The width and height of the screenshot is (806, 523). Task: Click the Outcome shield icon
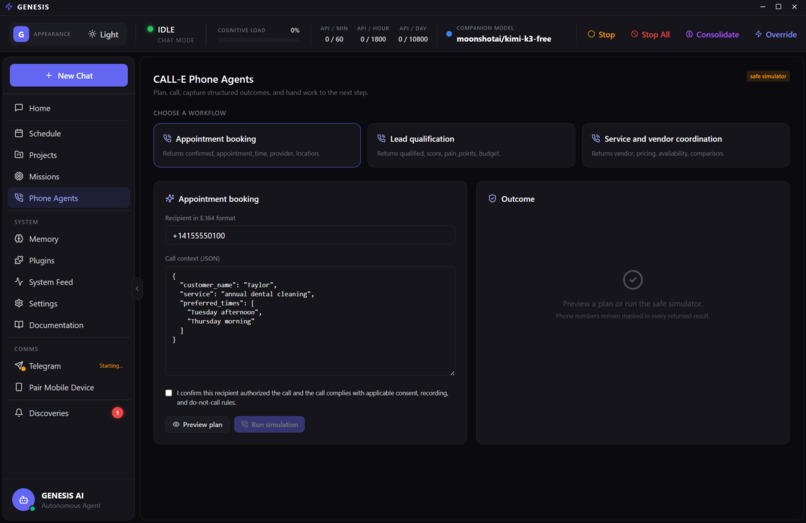point(492,199)
